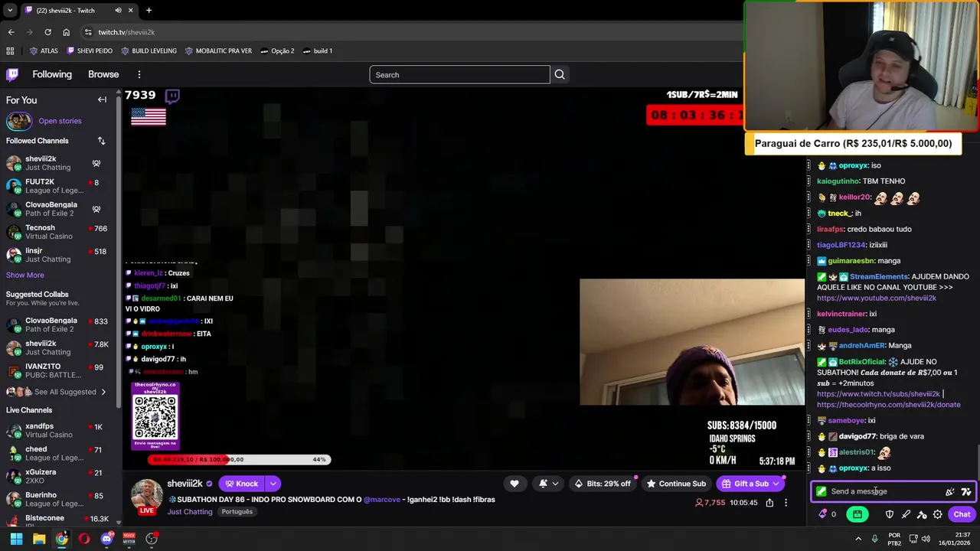Collapse the For You sidebar

[x=102, y=99]
